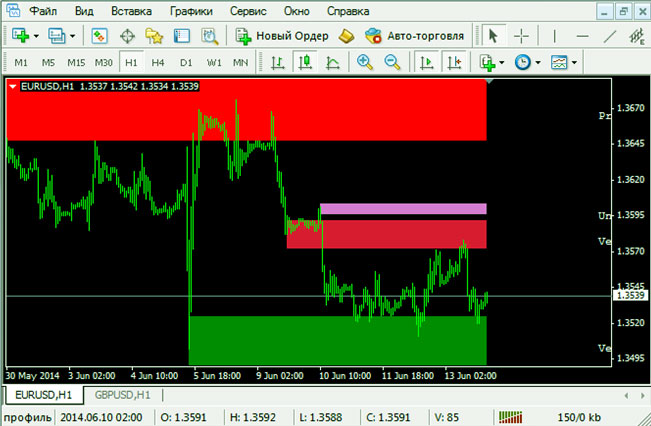Expand the new chart dropdown arrow

tap(36, 36)
